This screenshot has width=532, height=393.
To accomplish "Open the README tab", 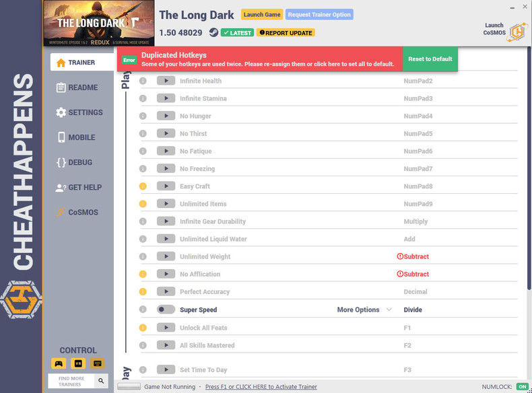I will 77,87.
